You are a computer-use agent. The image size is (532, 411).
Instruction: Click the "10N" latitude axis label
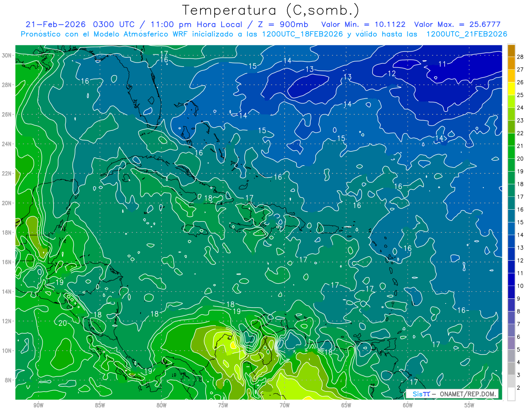tap(7, 351)
